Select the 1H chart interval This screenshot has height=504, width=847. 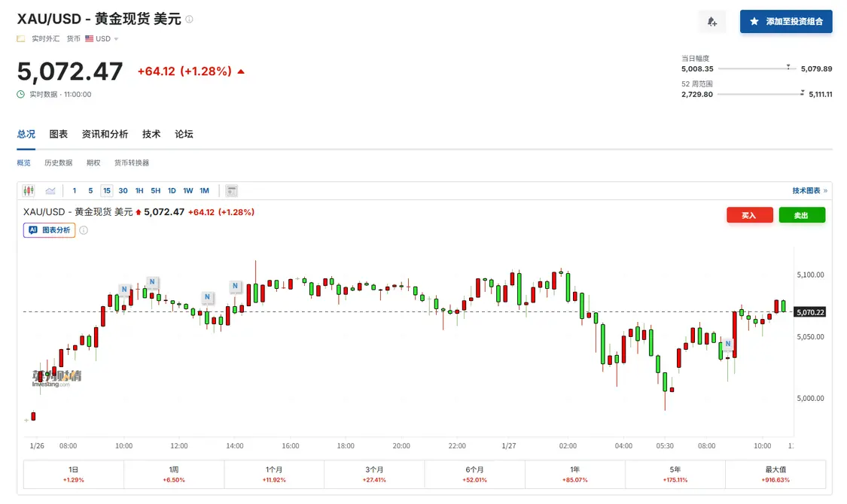click(x=139, y=191)
